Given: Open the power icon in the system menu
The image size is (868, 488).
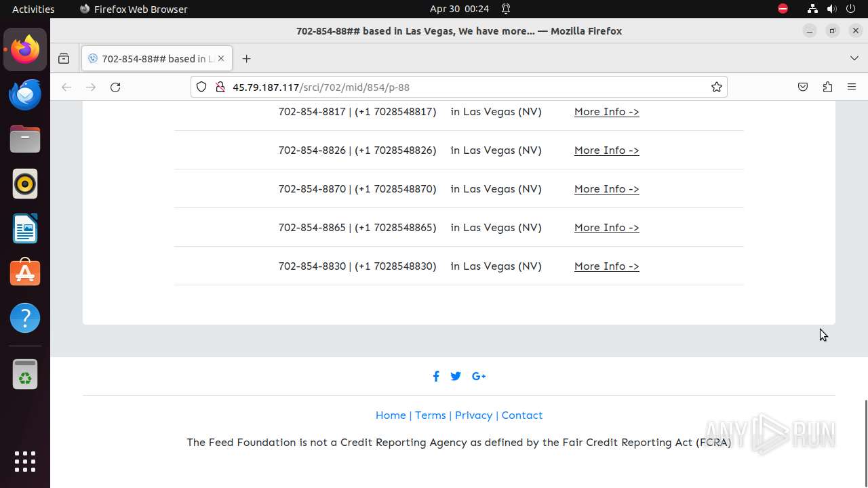Looking at the screenshot, I should pos(850,9).
